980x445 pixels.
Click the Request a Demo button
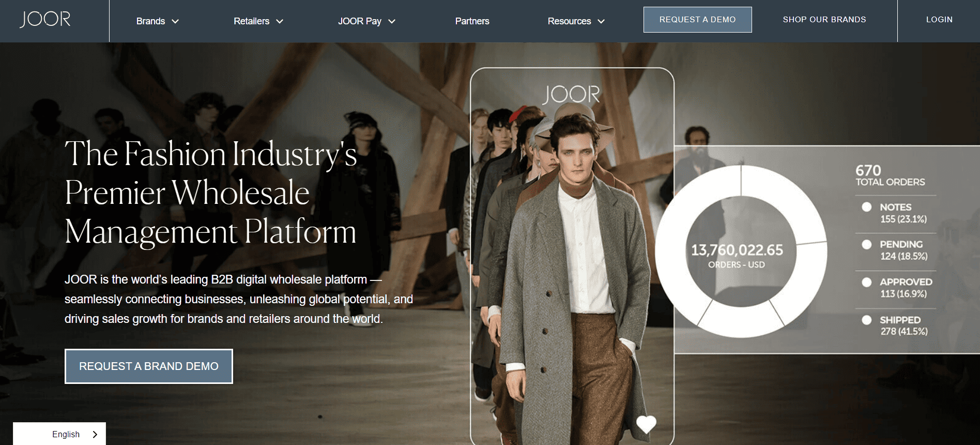[697, 20]
